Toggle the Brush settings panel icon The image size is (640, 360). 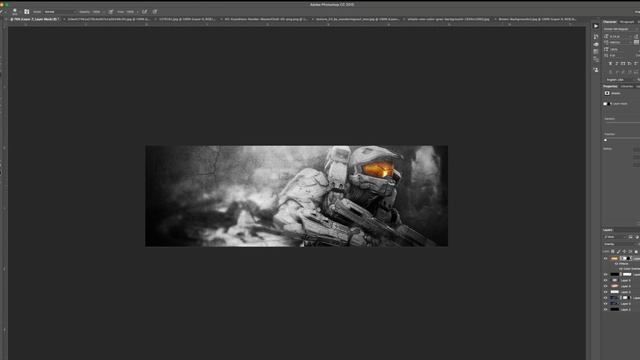click(27, 12)
